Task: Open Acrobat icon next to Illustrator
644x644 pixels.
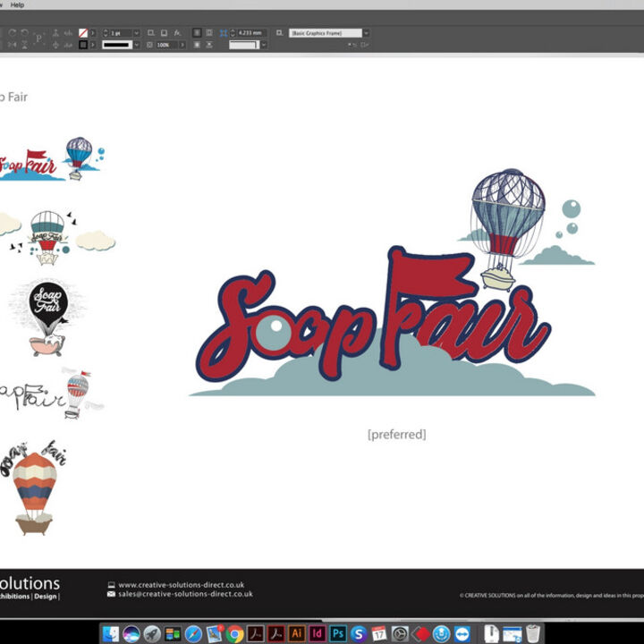Action: pos(276,633)
